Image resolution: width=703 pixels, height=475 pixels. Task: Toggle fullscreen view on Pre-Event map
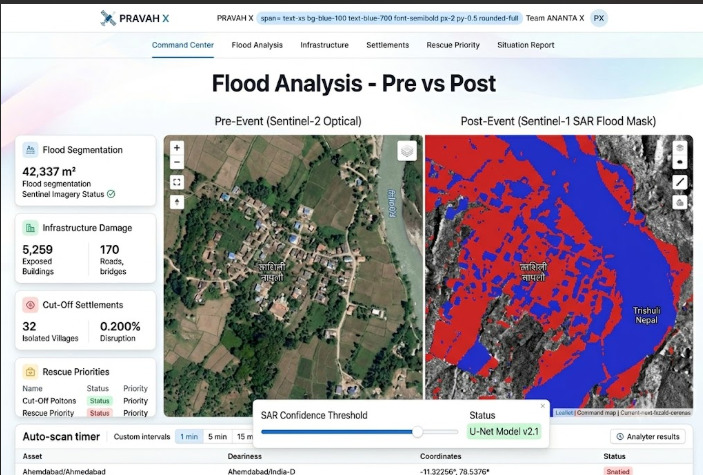point(177,182)
